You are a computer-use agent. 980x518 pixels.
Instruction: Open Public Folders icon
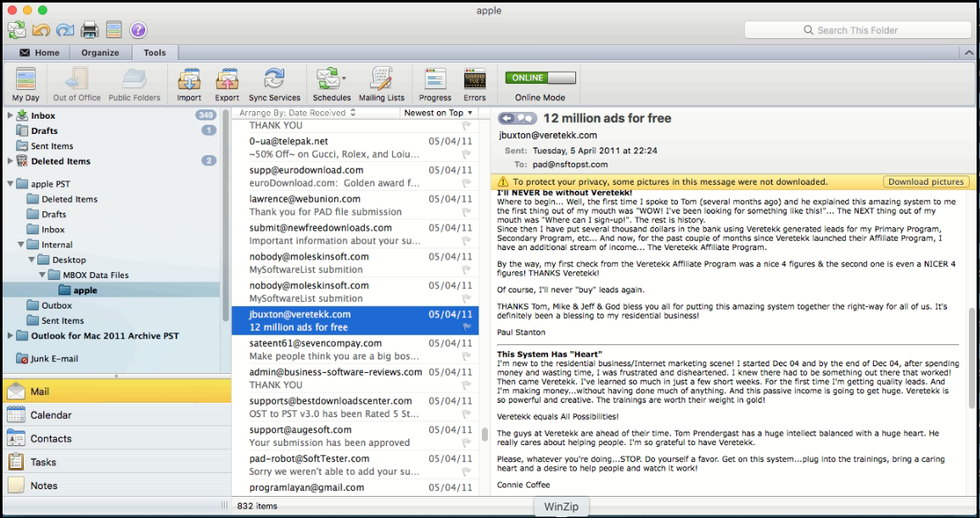(134, 84)
